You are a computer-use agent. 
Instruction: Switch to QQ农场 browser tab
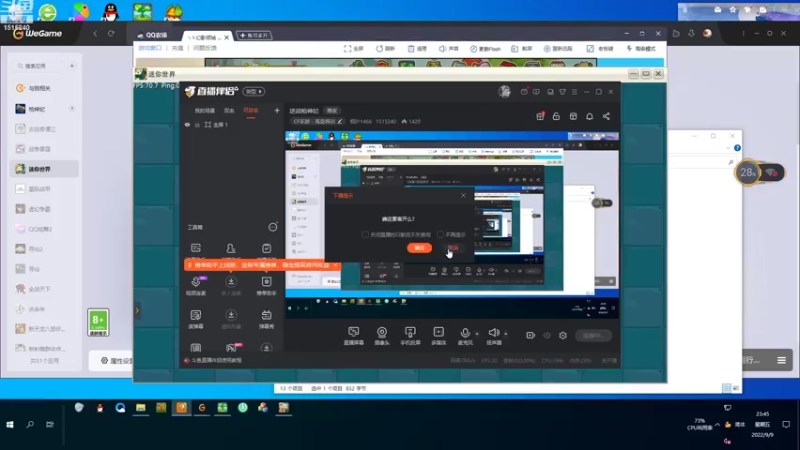click(x=153, y=35)
